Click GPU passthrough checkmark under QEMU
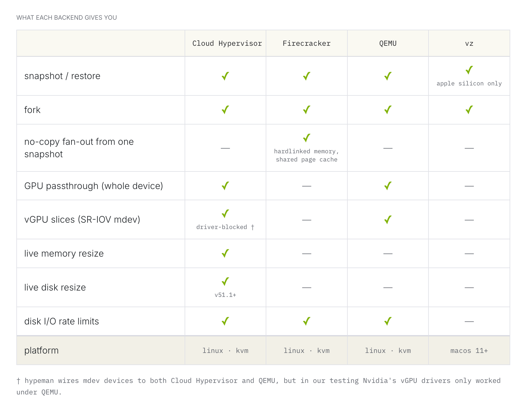 pos(388,186)
